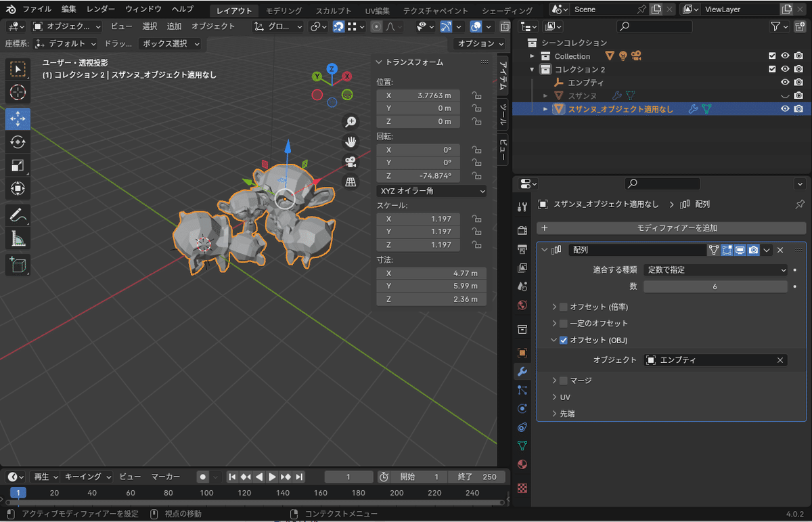
Task: Open the ファイル menu
Action: 37,9
